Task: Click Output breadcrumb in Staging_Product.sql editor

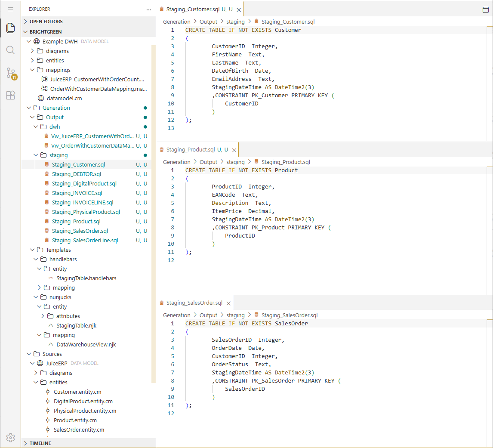Action: [209, 162]
